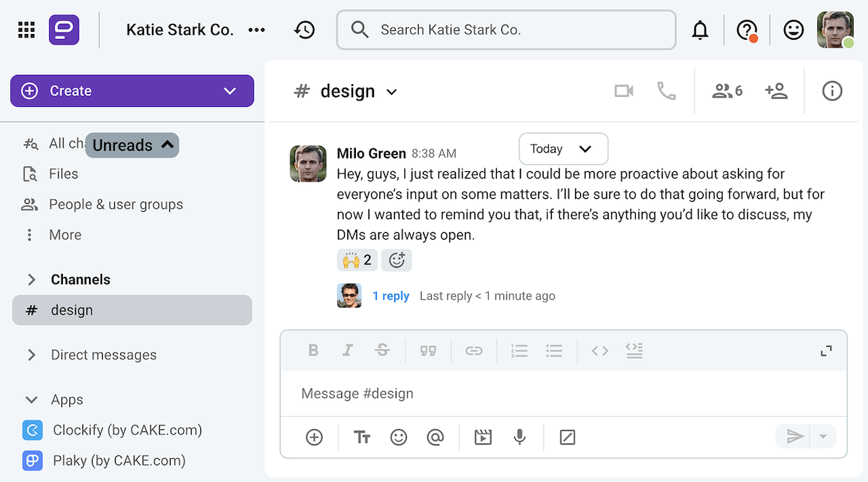Viewport: 868px width, 482px height.
Task: Add a member using the invite icon
Action: pos(777,91)
